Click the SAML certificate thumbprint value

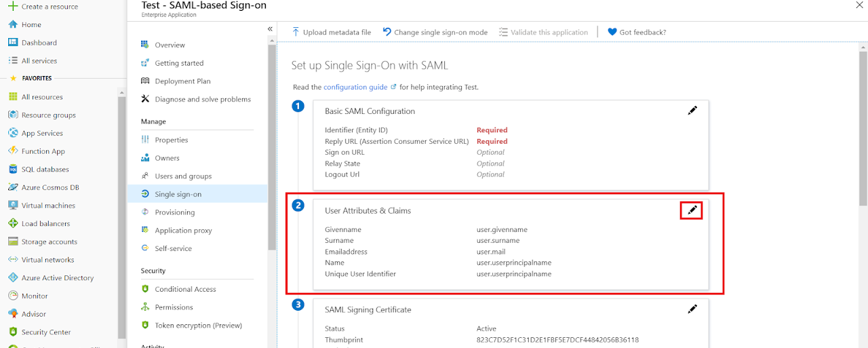(557, 339)
